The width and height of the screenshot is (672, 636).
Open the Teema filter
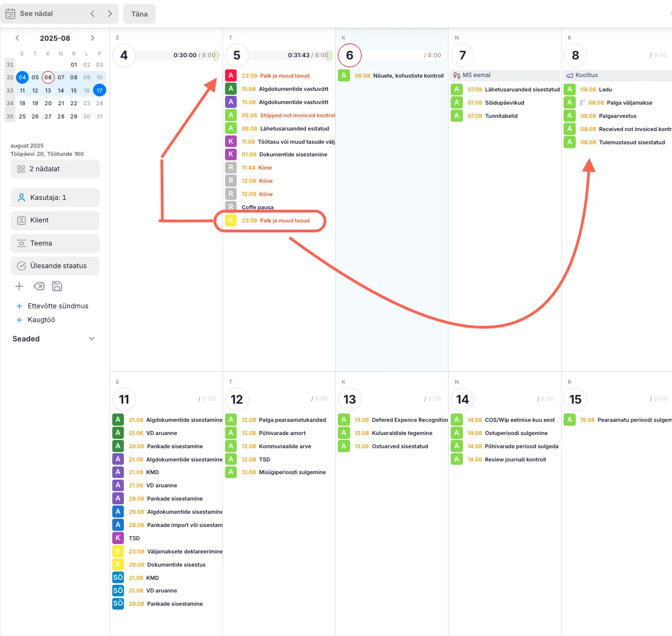tap(55, 243)
